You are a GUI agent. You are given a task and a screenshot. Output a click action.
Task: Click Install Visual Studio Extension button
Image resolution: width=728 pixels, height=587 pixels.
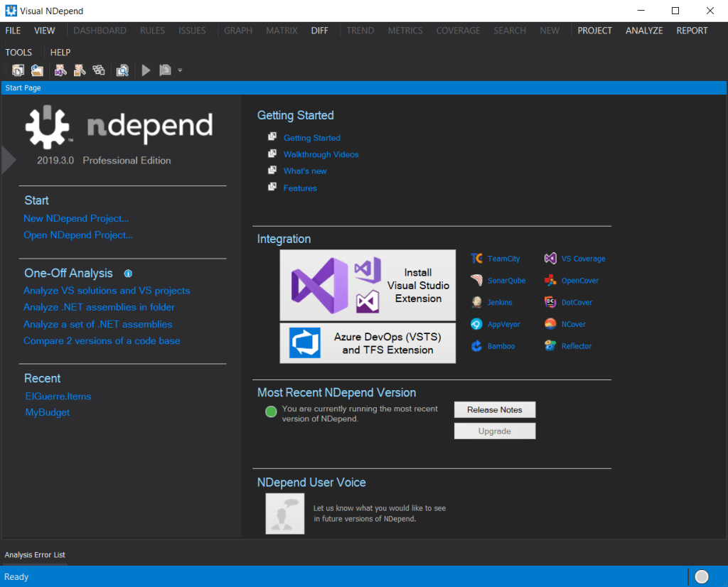click(367, 285)
